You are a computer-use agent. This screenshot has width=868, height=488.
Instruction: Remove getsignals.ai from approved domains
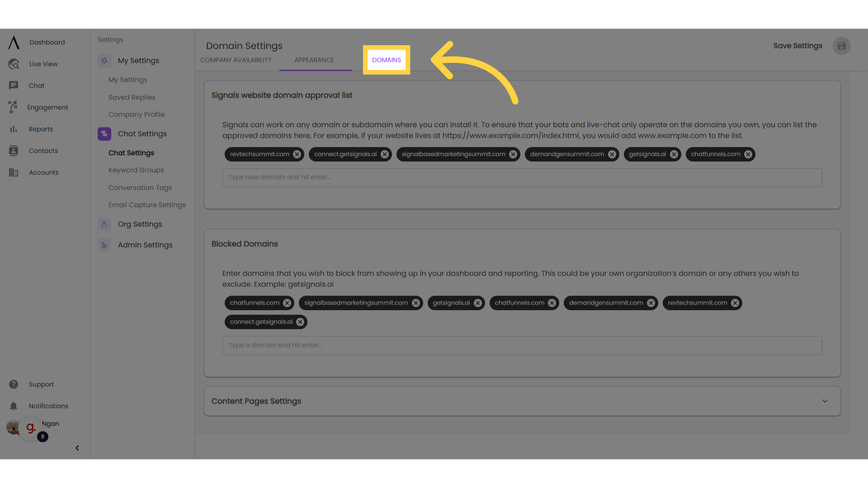674,154
